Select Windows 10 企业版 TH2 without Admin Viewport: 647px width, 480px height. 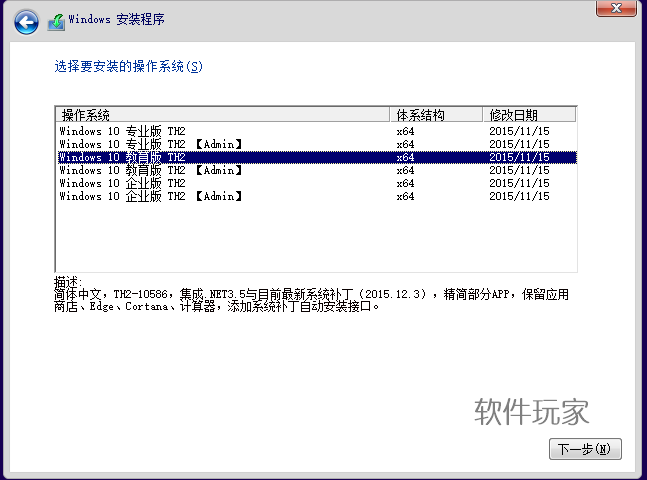coord(316,183)
